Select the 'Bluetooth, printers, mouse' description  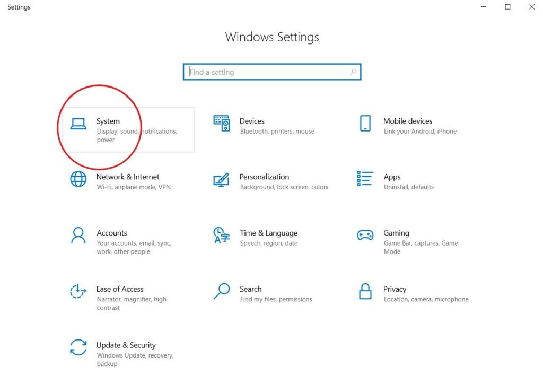277,132
